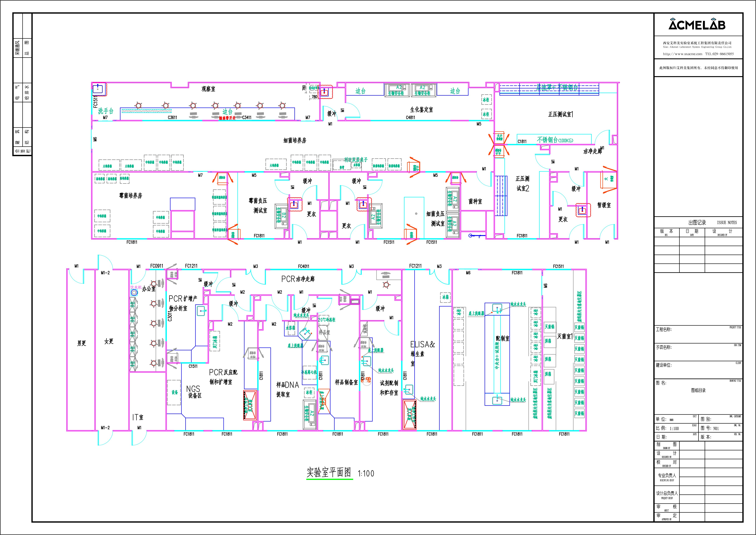Select the lower A2 cabinet in 细菌负压测试室
756x535 pixels.
pyautogui.click(x=453, y=225)
